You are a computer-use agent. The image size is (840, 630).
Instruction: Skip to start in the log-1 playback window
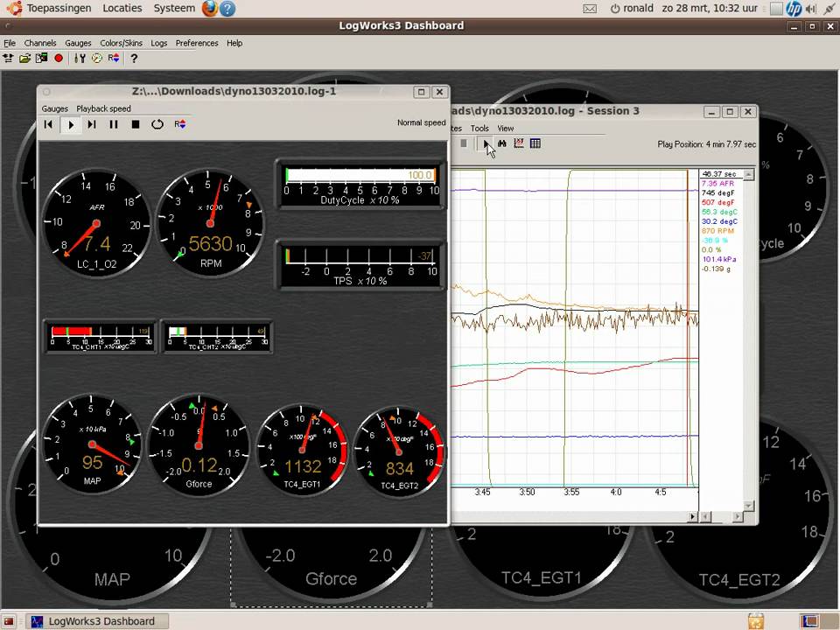click(48, 124)
